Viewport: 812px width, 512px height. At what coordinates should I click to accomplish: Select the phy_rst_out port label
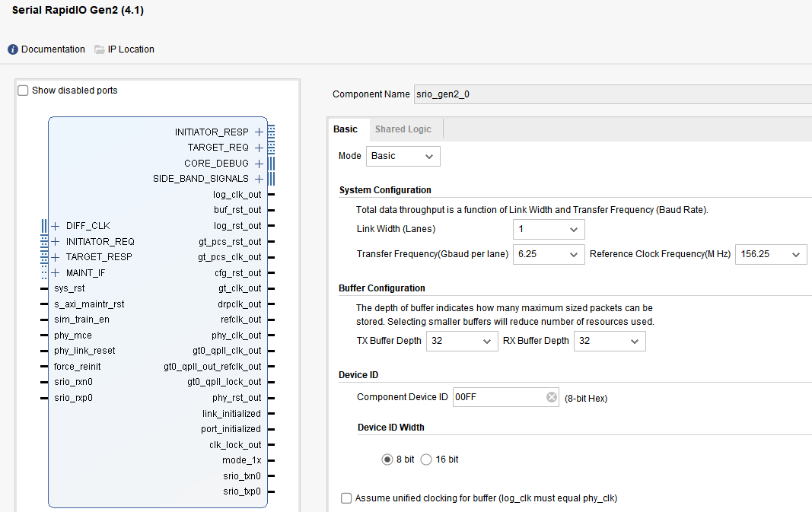(x=237, y=398)
